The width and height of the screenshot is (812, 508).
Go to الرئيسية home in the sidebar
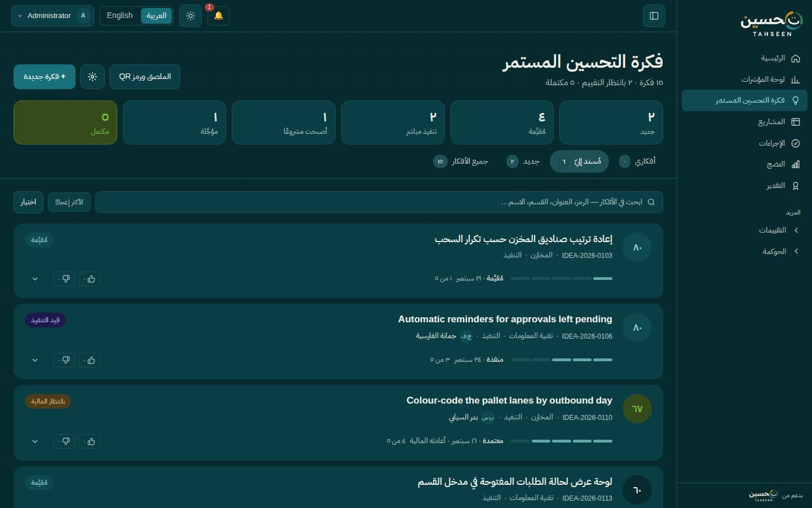(744, 58)
